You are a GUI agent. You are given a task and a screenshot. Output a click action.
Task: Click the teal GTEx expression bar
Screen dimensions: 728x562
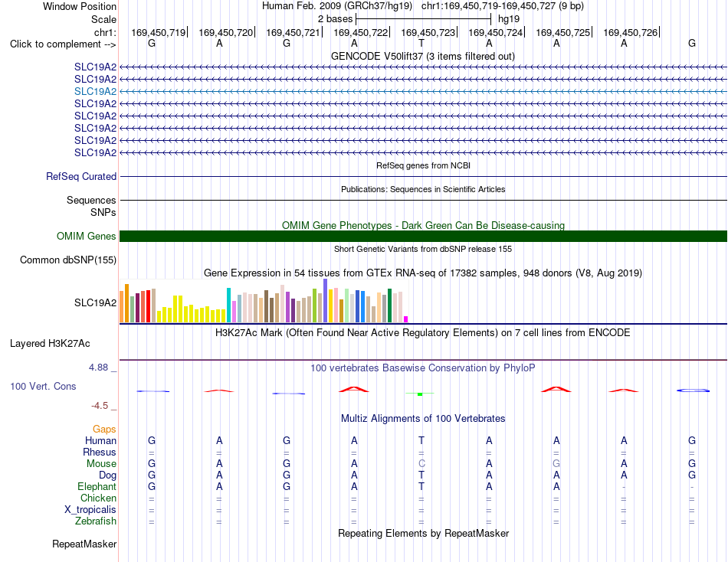[x=228, y=305]
